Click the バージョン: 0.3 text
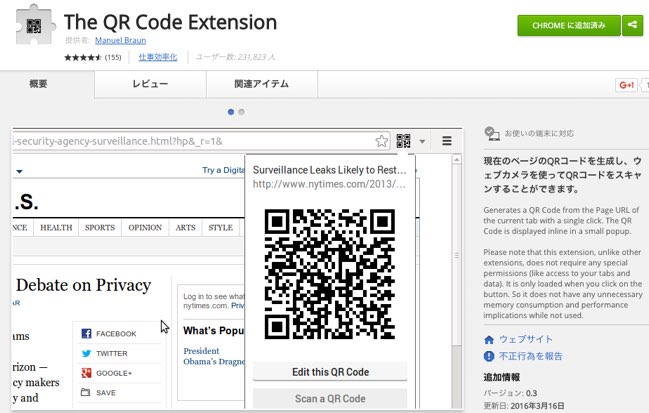 pos(510,393)
